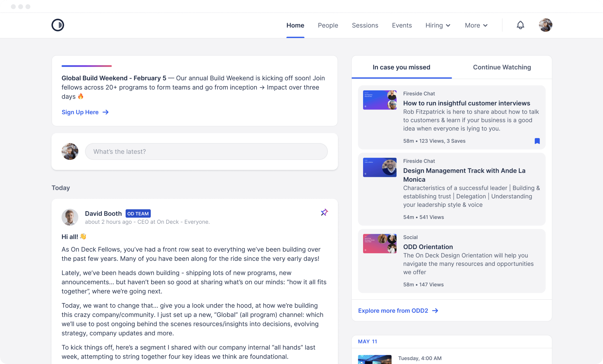Toggle bookmark on customer interviews session
The image size is (603, 364).
point(537,141)
